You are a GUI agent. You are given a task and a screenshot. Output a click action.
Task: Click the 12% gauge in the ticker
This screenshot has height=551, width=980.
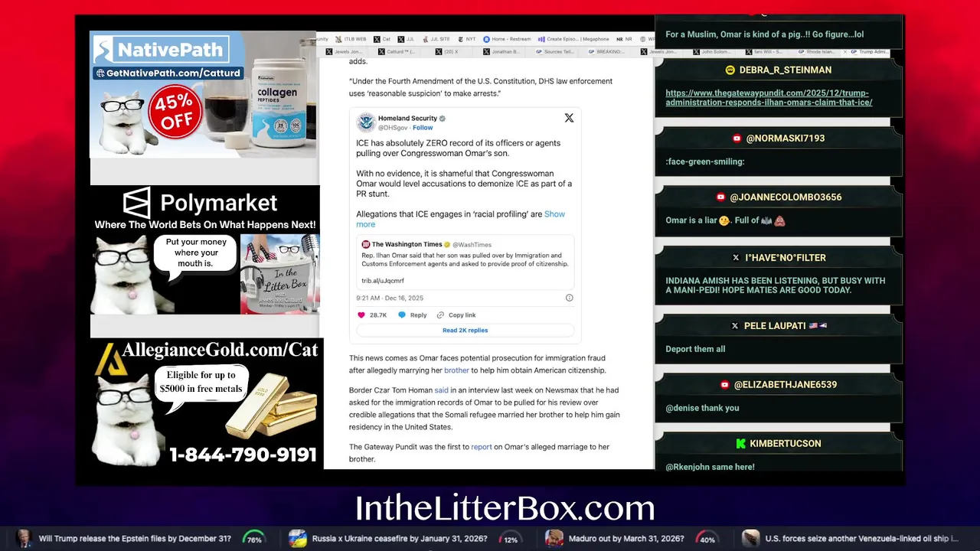tap(511, 539)
